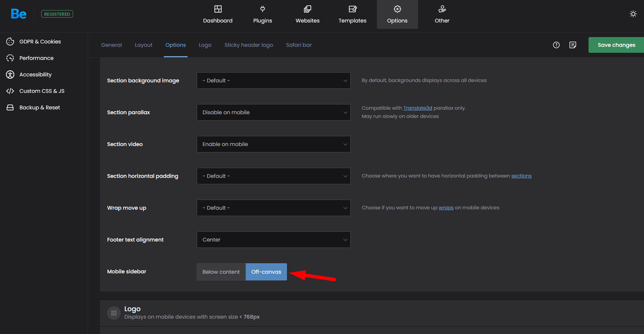
Task: Open Section parallax dropdown
Action: click(273, 112)
